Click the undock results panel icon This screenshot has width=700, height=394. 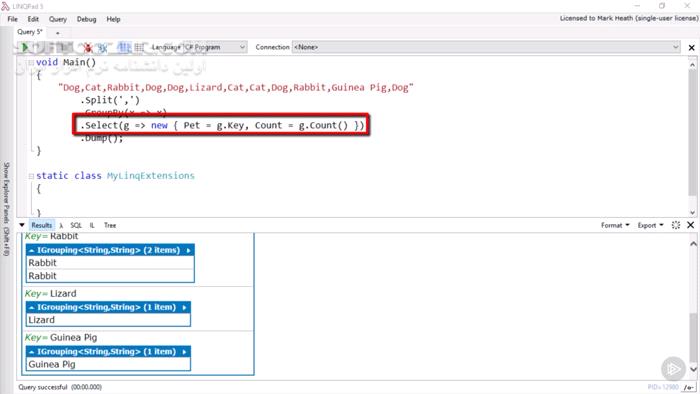click(x=676, y=225)
